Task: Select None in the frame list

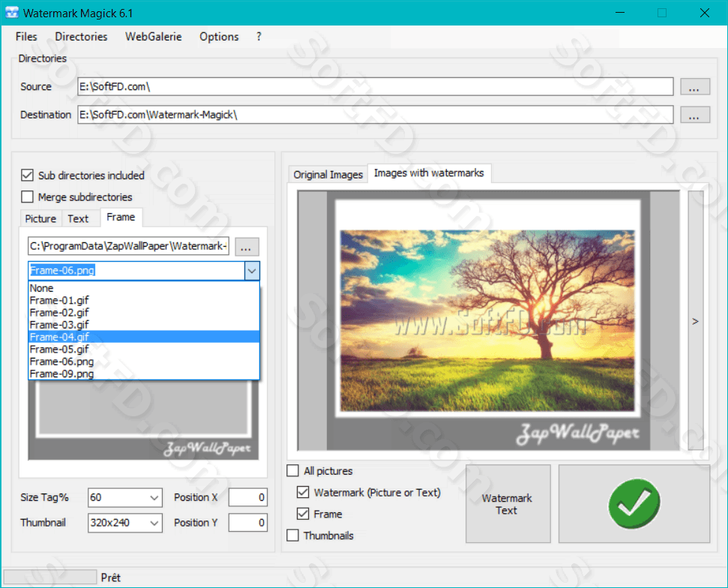Action: (x=144, y=288)
